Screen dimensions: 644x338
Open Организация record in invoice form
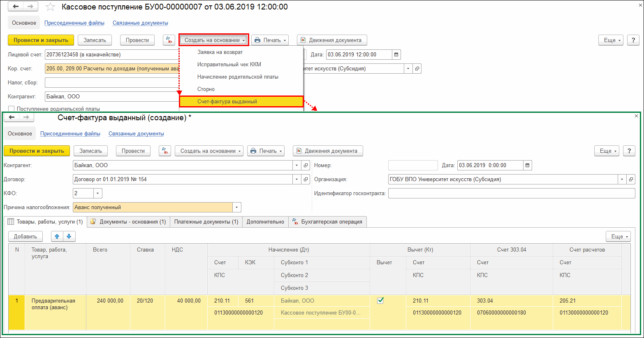click(x=631, y=179)
